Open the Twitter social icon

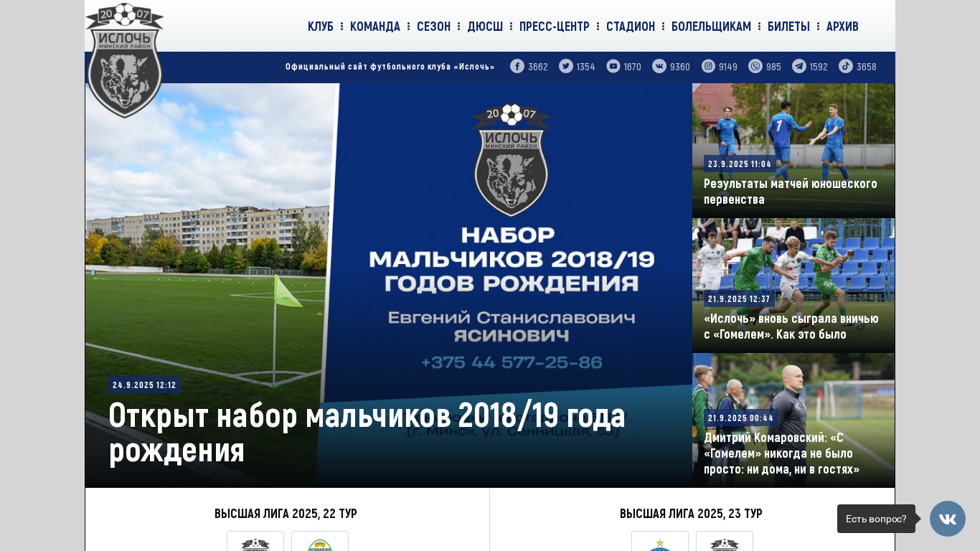coord(566,66)
